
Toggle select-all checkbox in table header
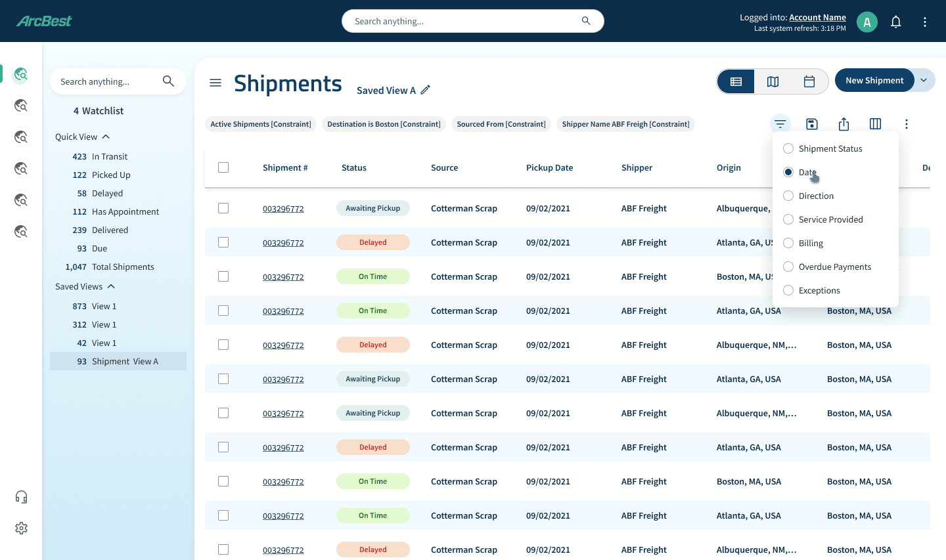click(x=223, y=167)
